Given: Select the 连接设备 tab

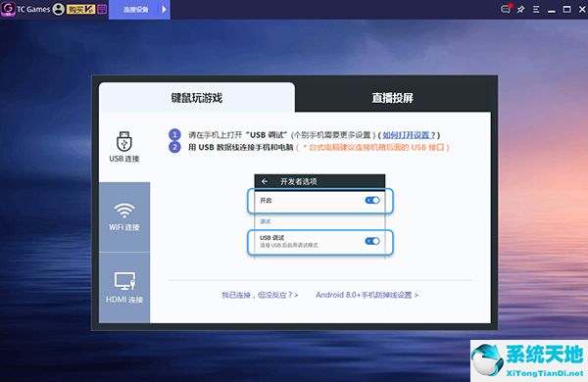Looking at the screenshot, I should pyautogui.click(x=136, y=10).
